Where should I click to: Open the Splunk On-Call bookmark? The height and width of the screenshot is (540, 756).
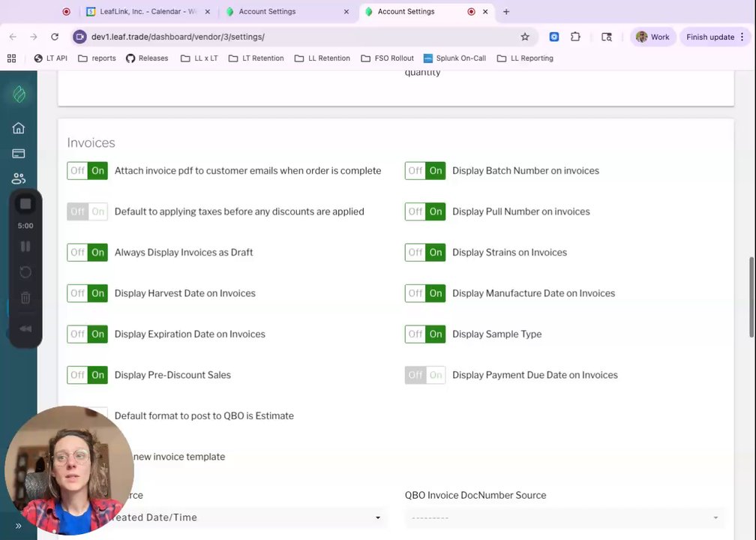click(454, 58)
